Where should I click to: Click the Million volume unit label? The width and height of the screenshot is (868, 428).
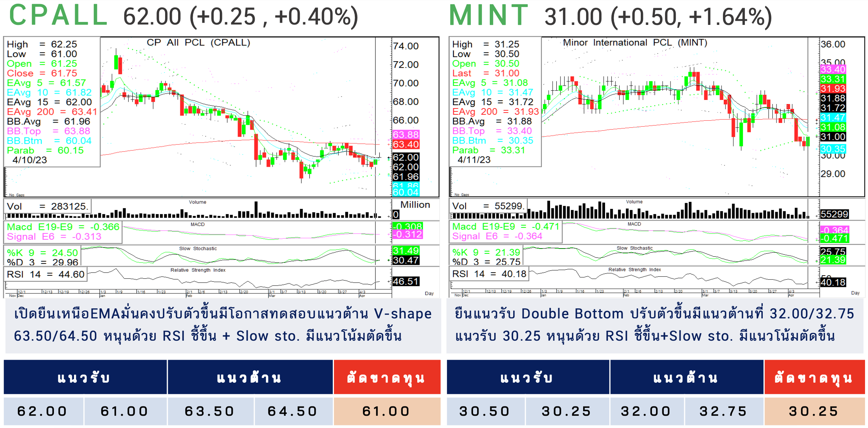(x=415, y=205)
